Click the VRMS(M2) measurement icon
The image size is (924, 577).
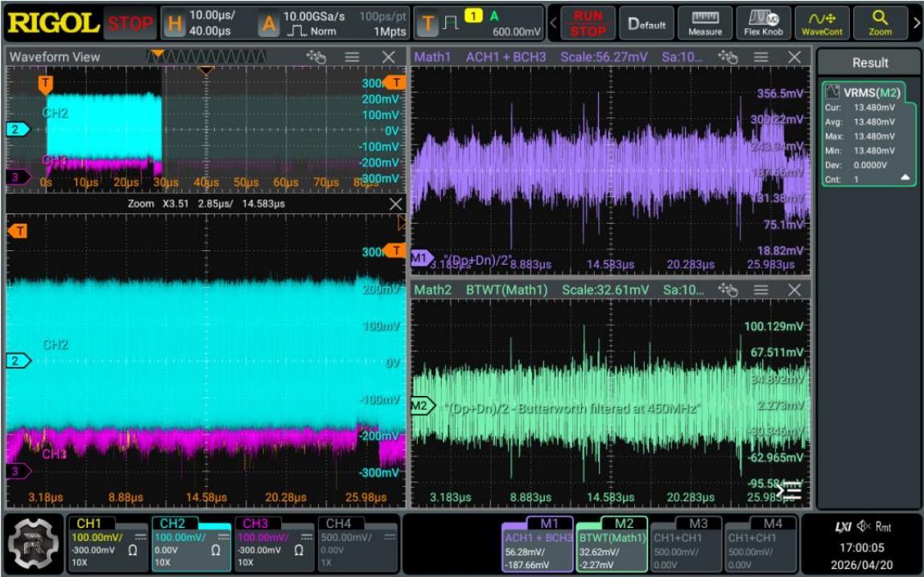pyautogui.click(x=832, y=92)
